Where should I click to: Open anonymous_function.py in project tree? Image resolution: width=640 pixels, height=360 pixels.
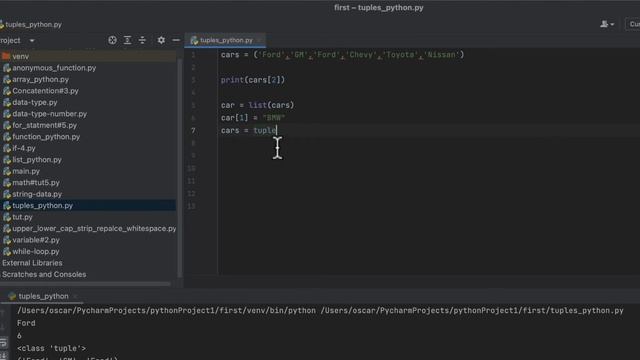[x=54, y=68]
